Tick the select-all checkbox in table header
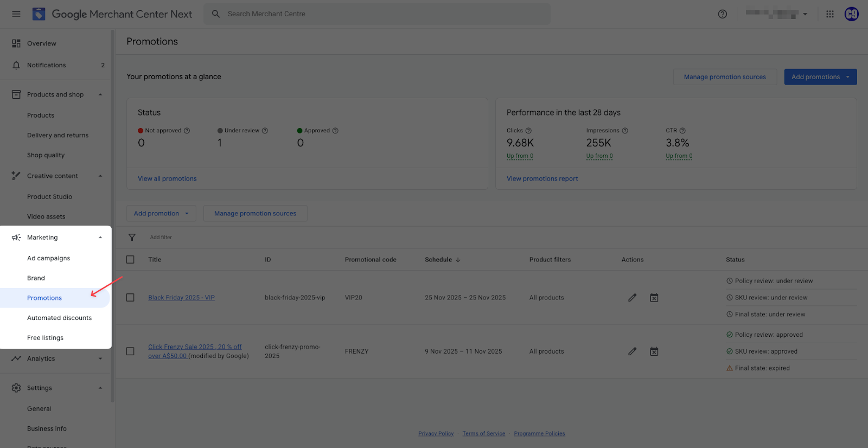Viewport: 868px width, 448px height. point(130,260)
